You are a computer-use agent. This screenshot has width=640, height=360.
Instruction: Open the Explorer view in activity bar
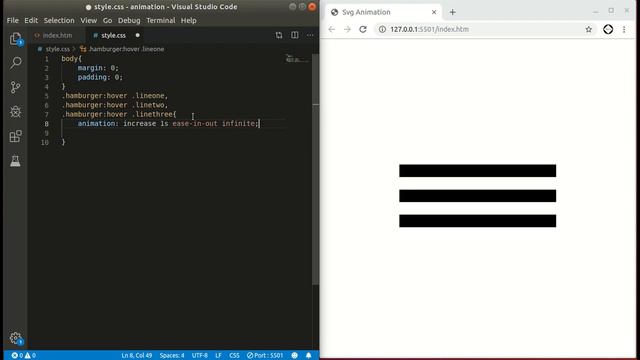coord(16,39)
